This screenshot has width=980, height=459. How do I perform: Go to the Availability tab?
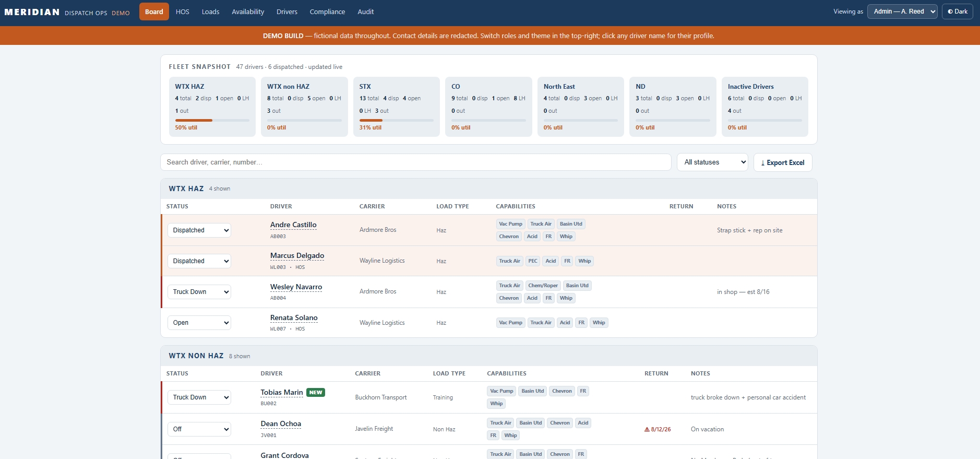tap(248, 11)
